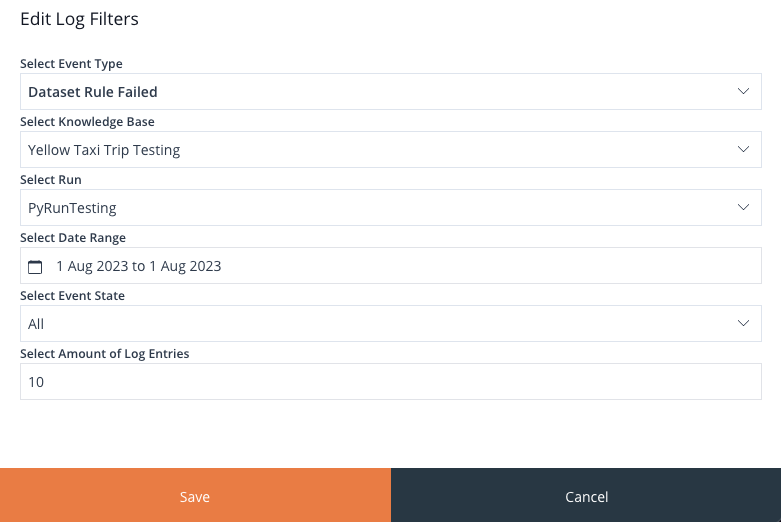The height and width of the screenshot is (522, 781).
Task: Focus the log entries amount field
Action: 390,382
